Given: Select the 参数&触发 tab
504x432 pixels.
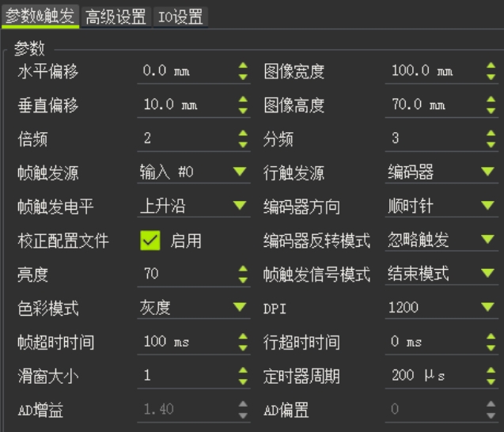Looking at the screenshot, I should tap(40, 16).
